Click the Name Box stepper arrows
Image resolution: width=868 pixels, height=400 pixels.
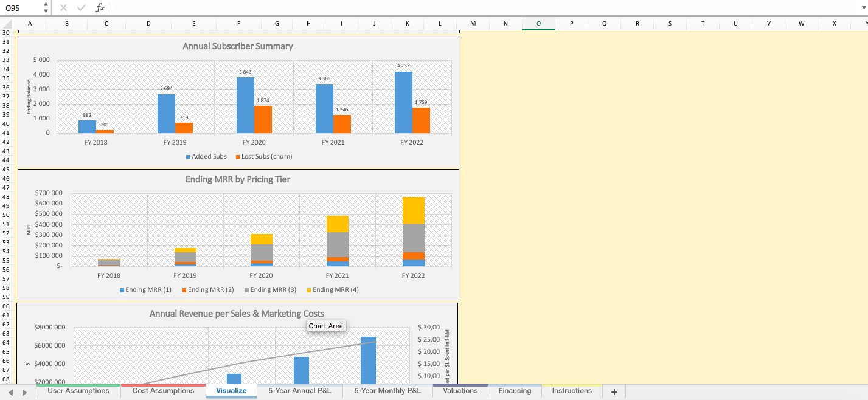click(x=46, y=8)
